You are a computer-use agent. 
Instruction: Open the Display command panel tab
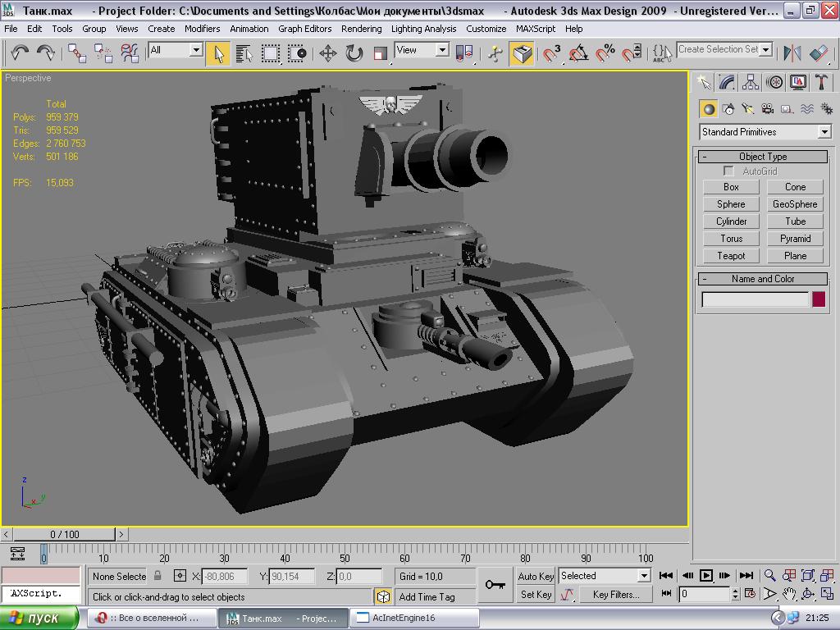point(797,82)
